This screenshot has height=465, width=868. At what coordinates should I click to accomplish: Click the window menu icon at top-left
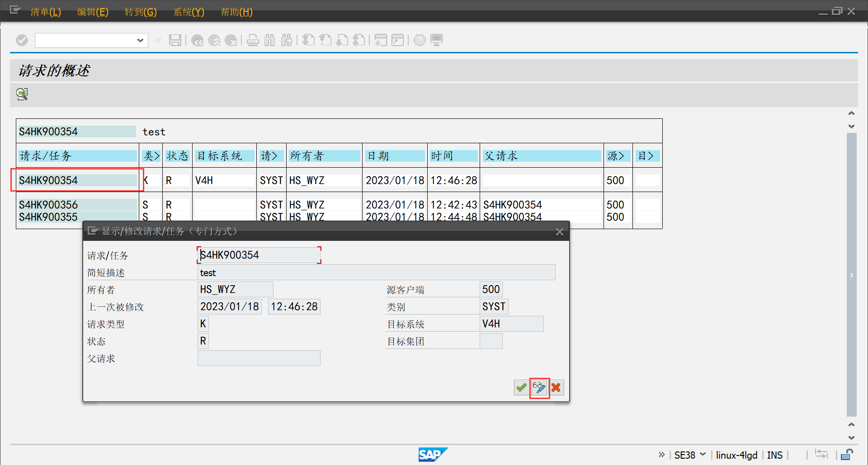[x=15, y=10]
